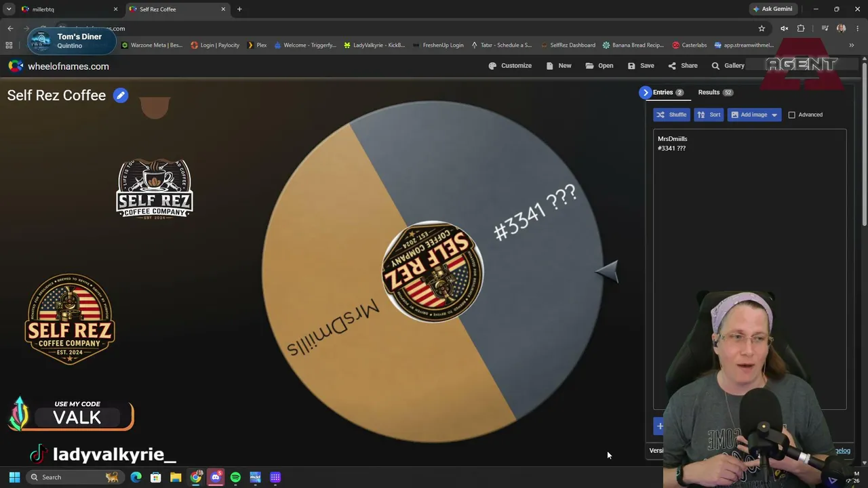The width and height of the screenshot is (868, 488).
Task: Select the Self Rez Coffee browser tab
Action: 173,9
